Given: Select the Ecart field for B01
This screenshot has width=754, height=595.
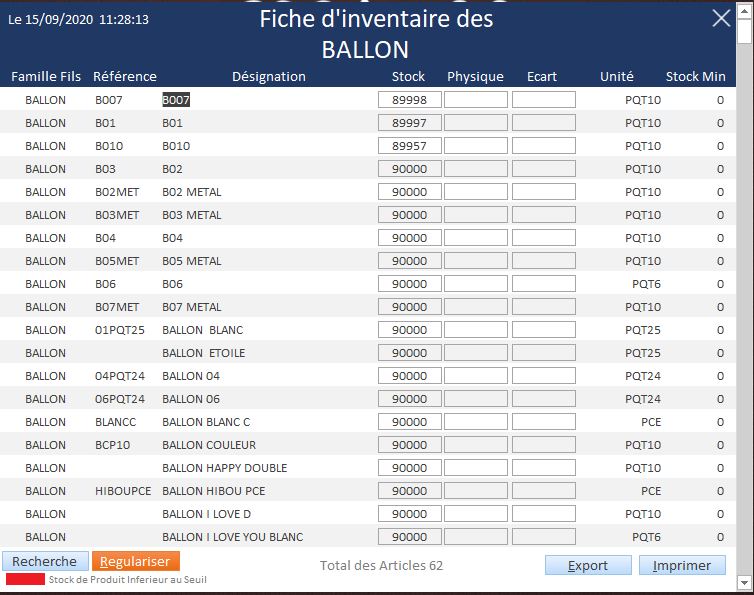Looking at the screenshot, I should tap(543, 123).
